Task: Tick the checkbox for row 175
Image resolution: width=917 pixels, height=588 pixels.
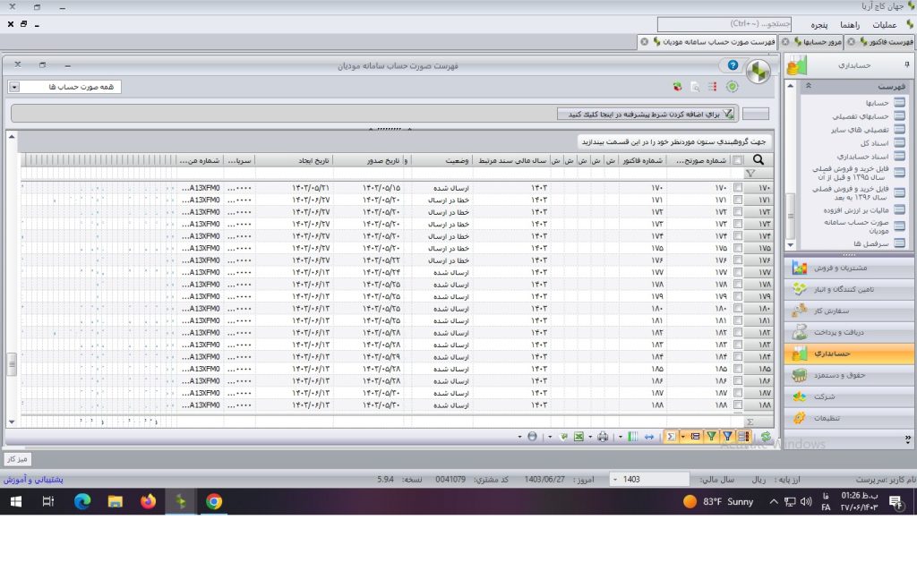Action: [x=737, y=248]
